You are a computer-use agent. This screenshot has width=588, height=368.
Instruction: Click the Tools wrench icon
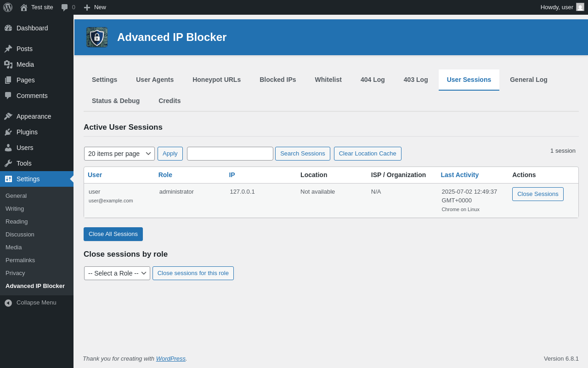click(8, 163)
